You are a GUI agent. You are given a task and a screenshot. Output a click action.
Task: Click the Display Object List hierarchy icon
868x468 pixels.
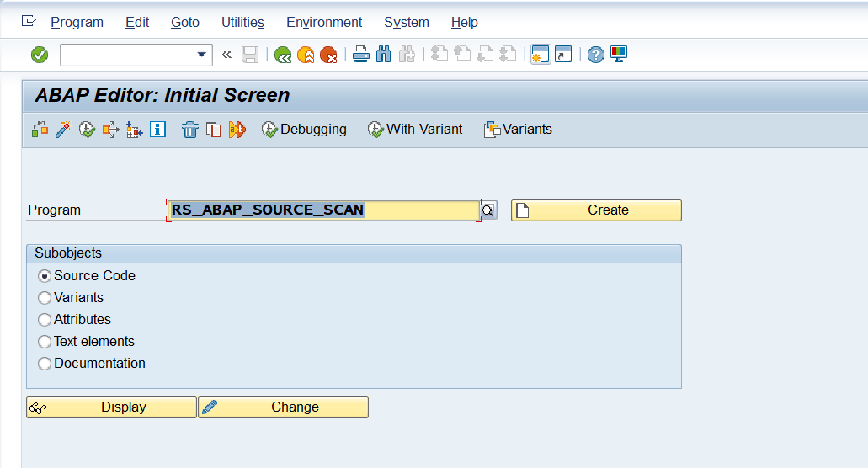pos(134,130)
